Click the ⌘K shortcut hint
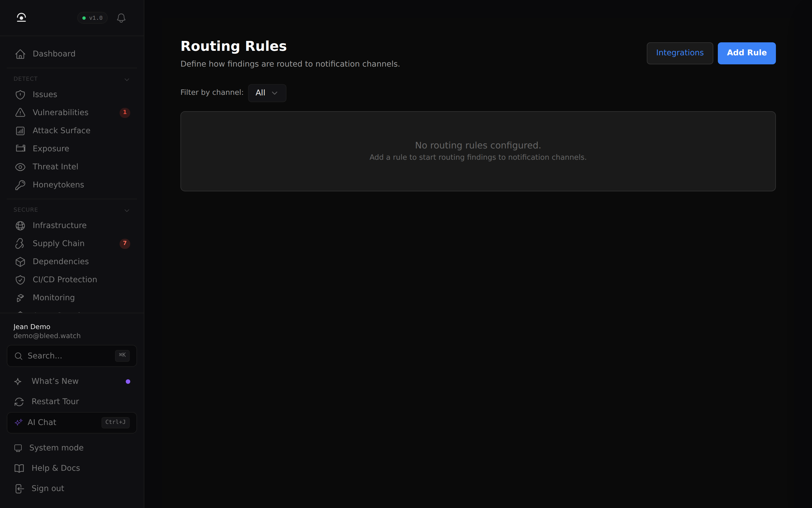 pyautogui.click(x=122, y=356)
